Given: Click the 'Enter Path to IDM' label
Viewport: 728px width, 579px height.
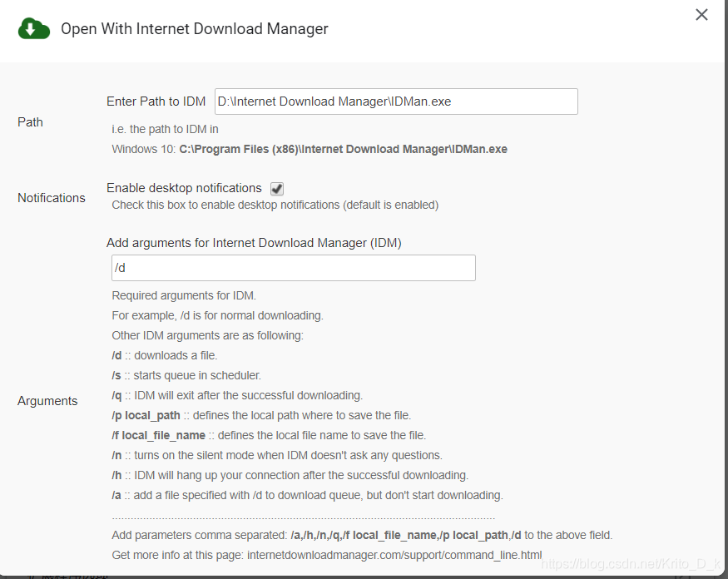Looking at the screenshot, I should 156,101.
